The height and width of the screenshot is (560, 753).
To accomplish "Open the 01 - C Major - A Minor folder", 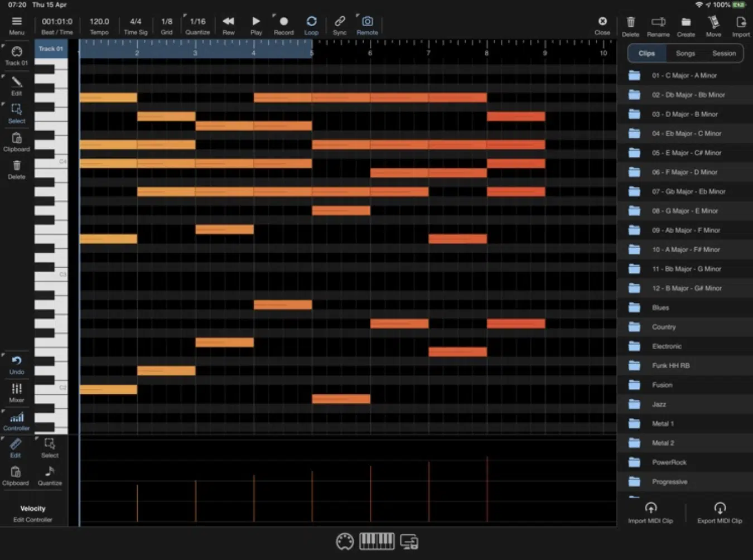I will click(x=686, y=75).
